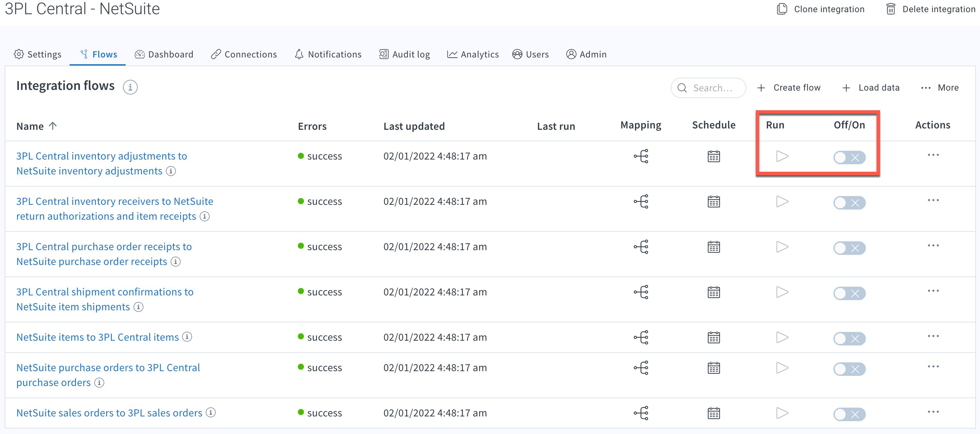Toggle on the inventory receivers flow
Image resolution: width=980 pixels, height=434 pixels.
pos(849,202)
